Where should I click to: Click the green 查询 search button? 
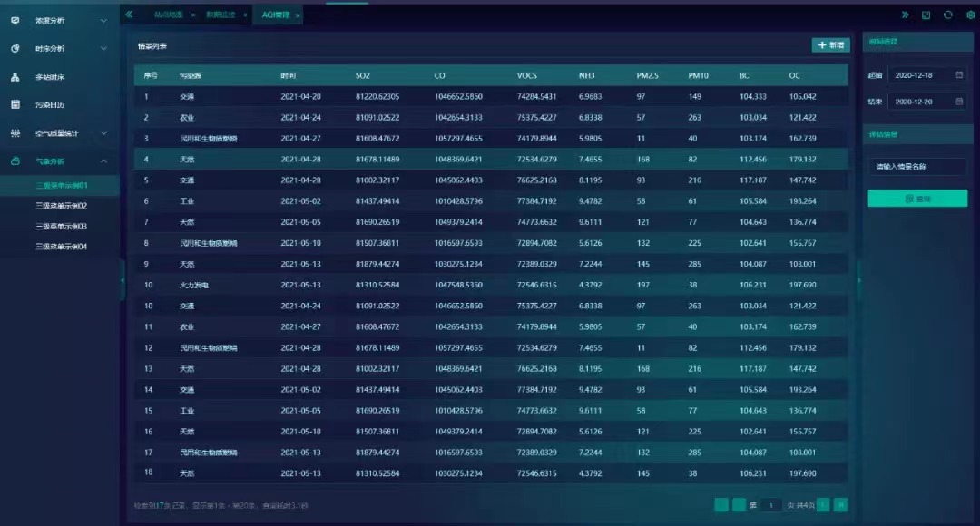(916, 199)
